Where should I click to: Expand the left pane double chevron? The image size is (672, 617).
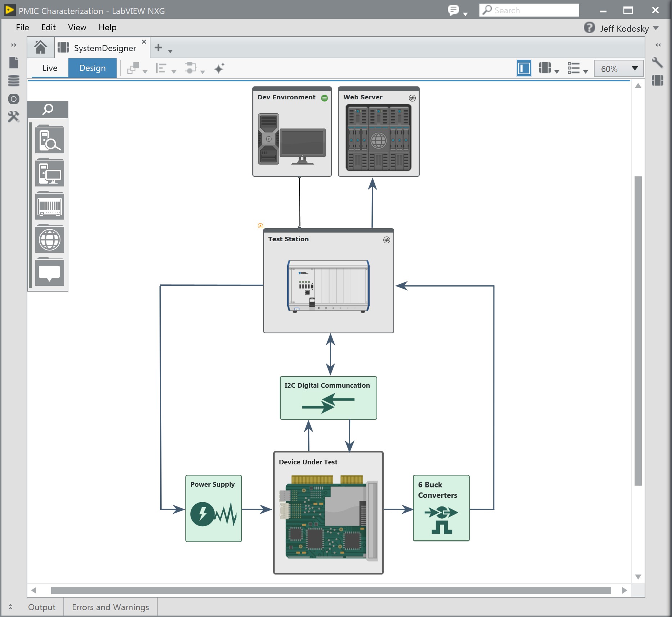pos(14,45)
